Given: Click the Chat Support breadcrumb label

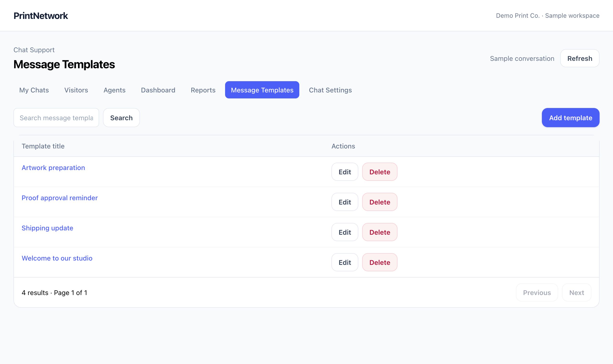Looking at the screenshot, I should (34, 50).
